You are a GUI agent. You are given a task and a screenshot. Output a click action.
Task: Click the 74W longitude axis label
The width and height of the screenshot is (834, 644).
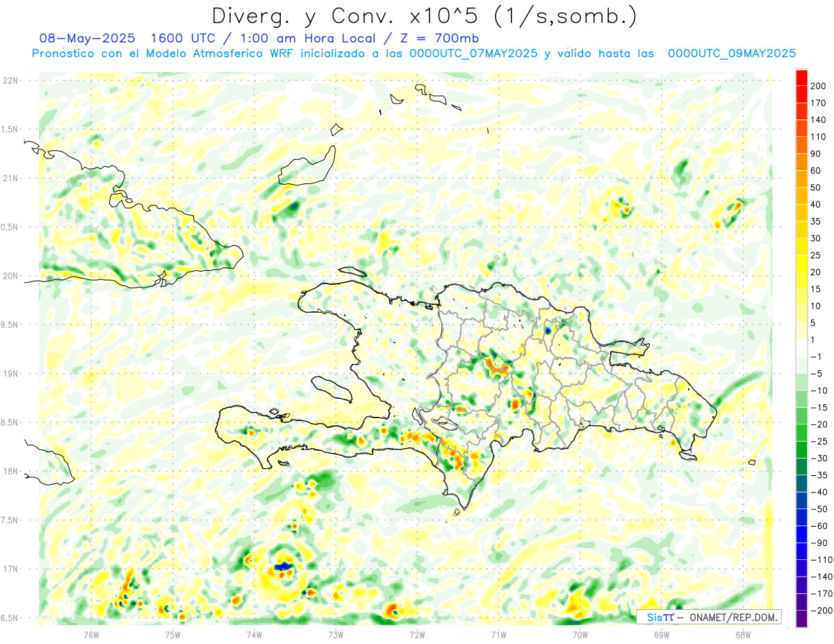click(x=254, y=634)
